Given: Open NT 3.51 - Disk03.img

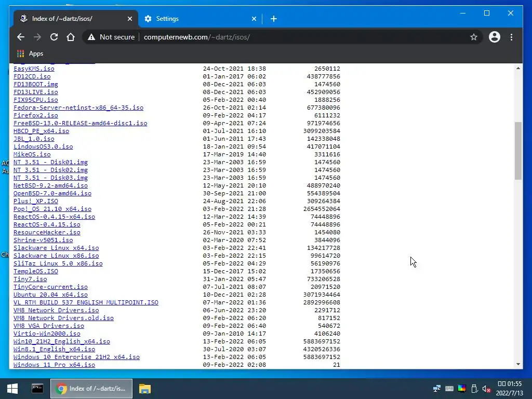Looking at the screenshot, I should 50,178.
